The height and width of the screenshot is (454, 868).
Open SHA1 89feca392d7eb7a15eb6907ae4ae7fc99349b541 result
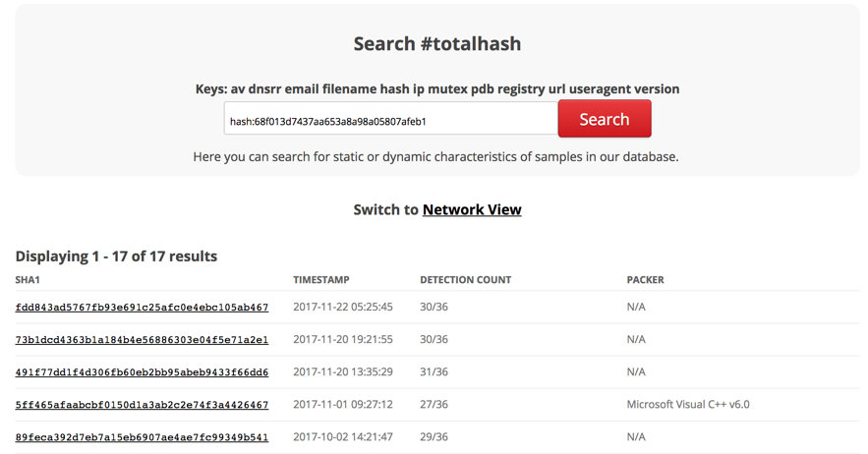tap(142, 437)
